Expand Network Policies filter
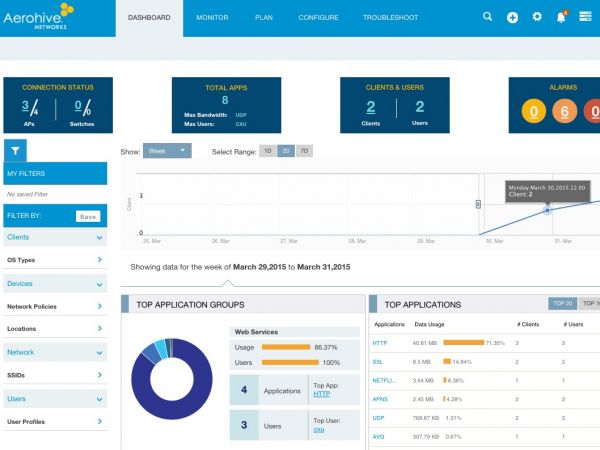The image size is (600, 450). [x=55, y=307]
